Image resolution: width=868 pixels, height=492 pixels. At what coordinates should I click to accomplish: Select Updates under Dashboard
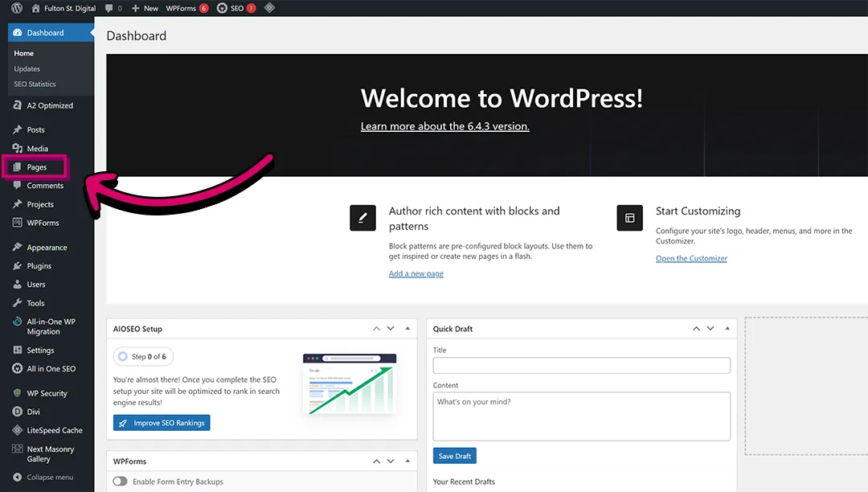[x=27, y=68]
